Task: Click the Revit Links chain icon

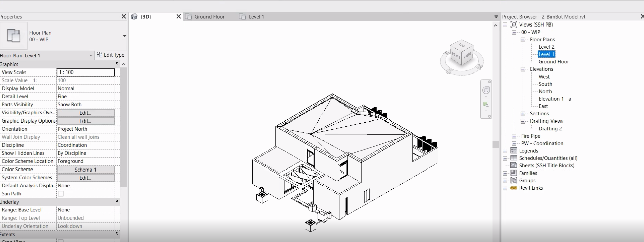Action: coord(514,188)
